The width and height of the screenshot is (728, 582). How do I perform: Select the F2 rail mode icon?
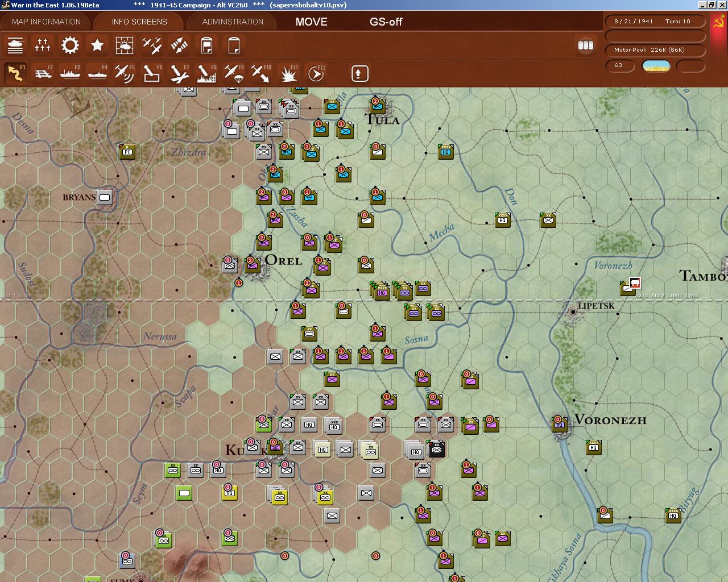[x=43, y=73]
